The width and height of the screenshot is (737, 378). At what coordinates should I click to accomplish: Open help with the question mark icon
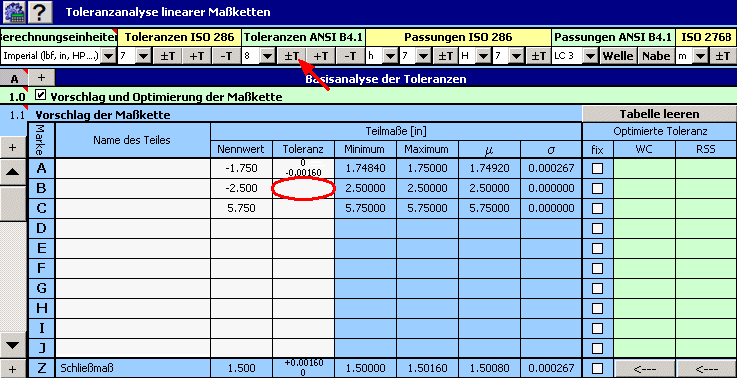tap(40, 12)
